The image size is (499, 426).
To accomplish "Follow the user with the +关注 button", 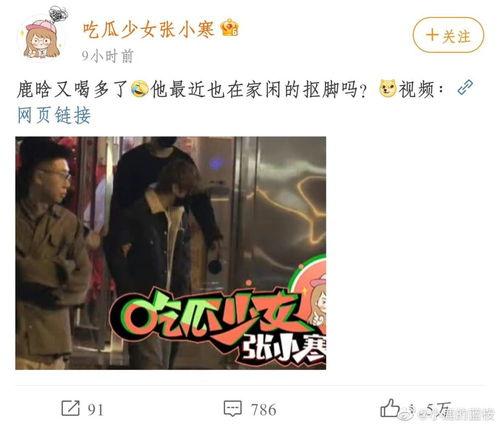I will 448,35.
